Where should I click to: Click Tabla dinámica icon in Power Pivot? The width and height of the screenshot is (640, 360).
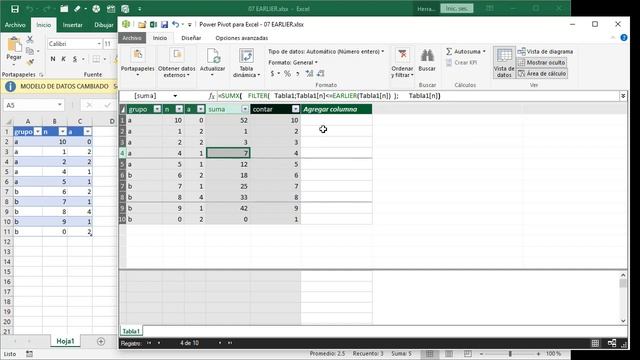[246, 55]
